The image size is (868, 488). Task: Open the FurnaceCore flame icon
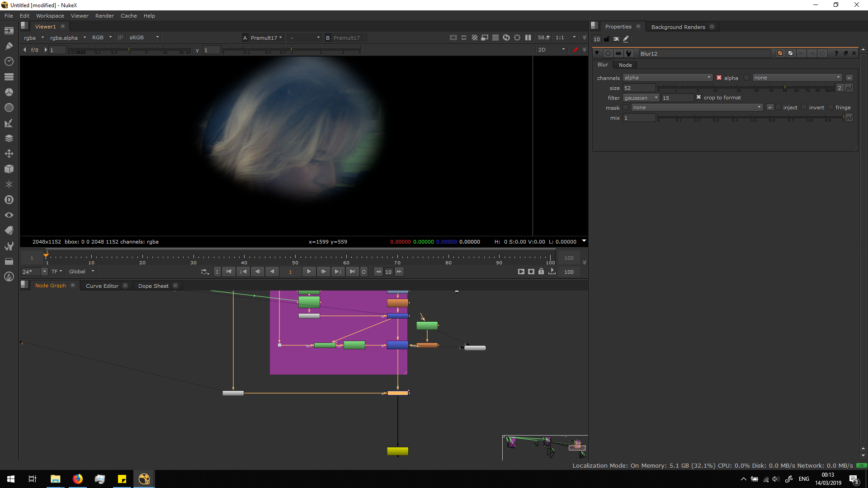tap(9, 277)
